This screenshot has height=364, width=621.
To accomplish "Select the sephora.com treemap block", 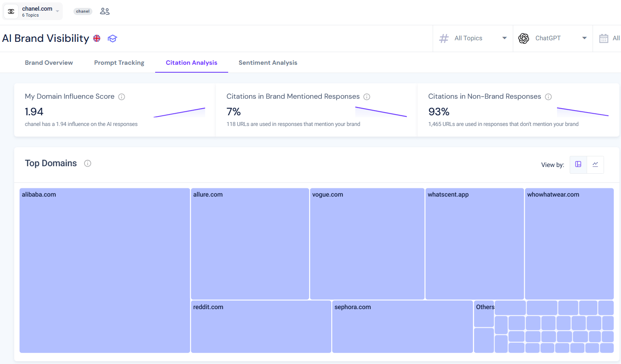I will tap(402, 326).
